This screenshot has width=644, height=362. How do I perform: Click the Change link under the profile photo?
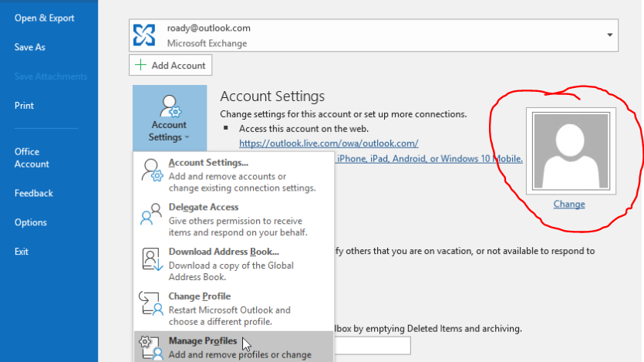569,205
